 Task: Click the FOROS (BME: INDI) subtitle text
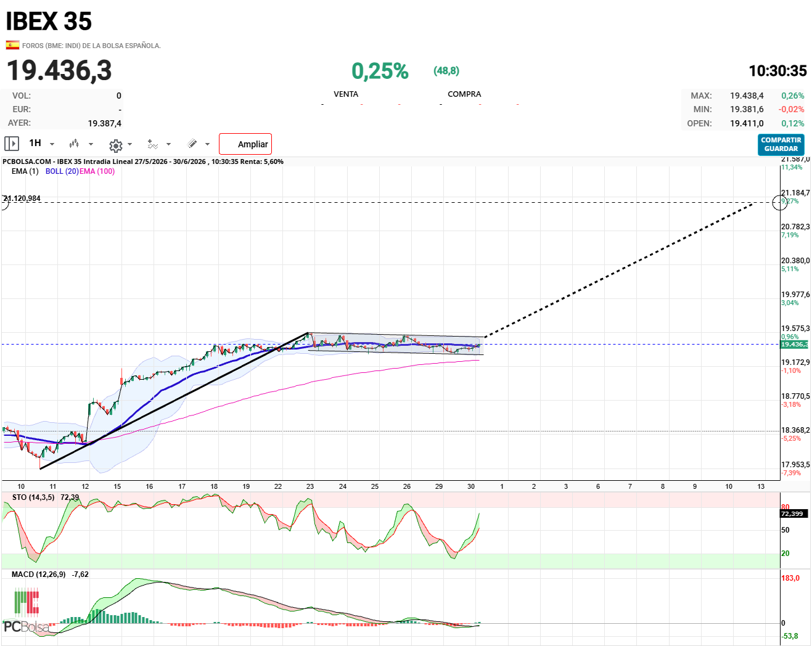pos(91,46)
